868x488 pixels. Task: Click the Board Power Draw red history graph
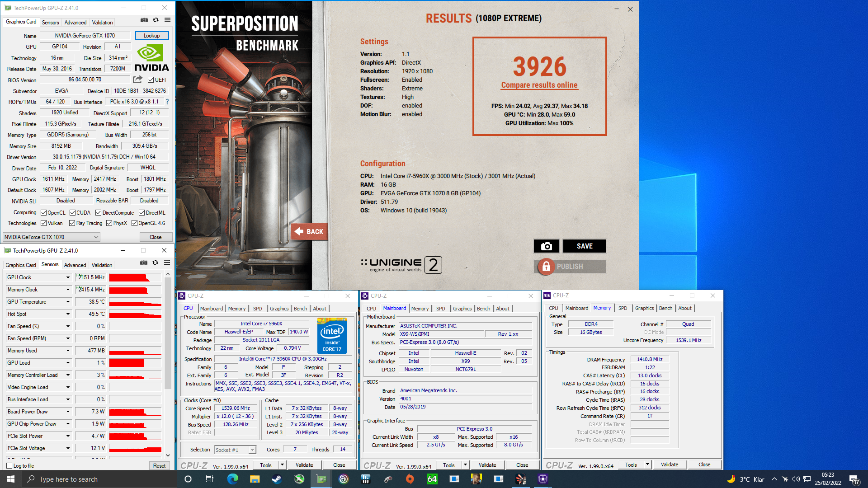[135, 412]
